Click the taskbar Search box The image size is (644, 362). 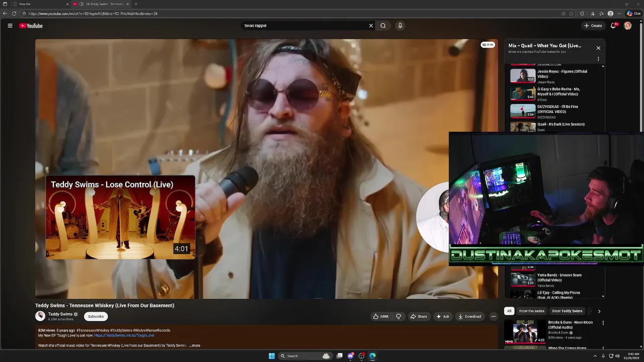pyautogui.click(x=305, y=356)
